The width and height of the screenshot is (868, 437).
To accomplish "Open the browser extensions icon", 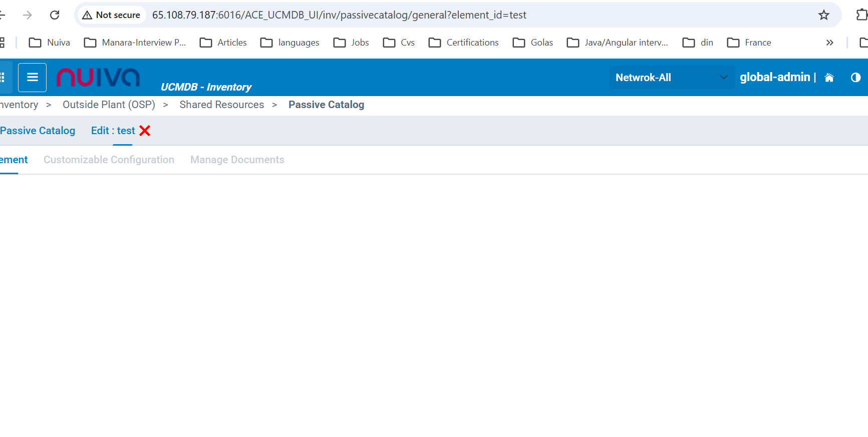I will [x=861, y=15].
